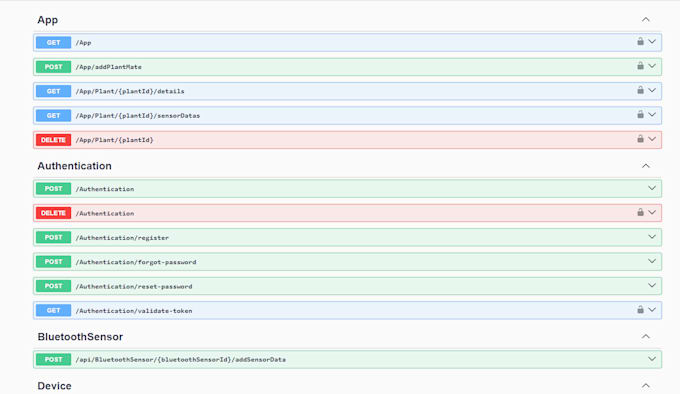
Task: Expand DELETE /App/Plant/{plantId} row arrow
Action: [652, 140]
